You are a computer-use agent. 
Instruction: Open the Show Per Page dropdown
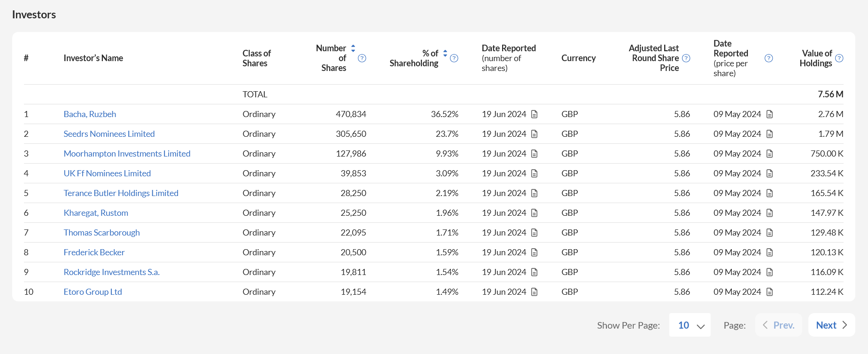tap(690, 325)
